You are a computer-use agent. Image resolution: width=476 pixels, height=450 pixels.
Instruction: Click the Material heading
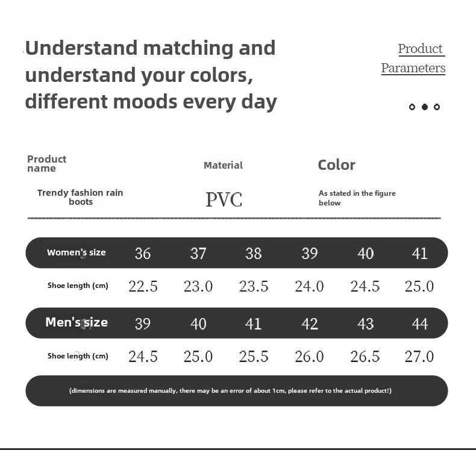(x=223, y=166)
